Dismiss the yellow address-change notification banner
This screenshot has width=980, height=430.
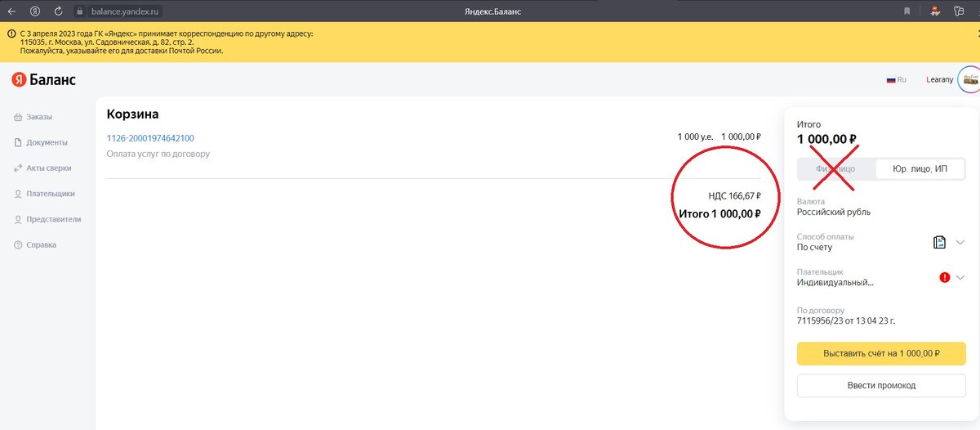(x=978, y=34)
